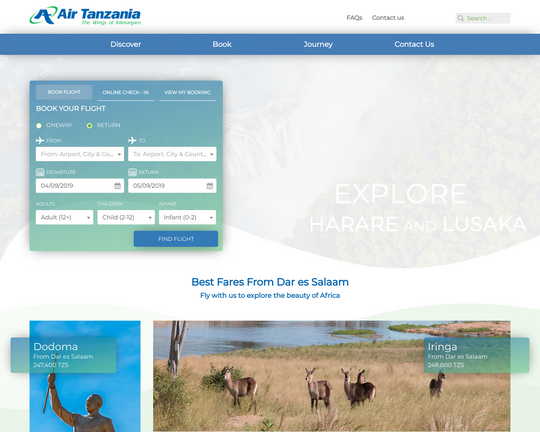Click the search magnifier icon
540x432 pixels.
(x=461, y=18)
